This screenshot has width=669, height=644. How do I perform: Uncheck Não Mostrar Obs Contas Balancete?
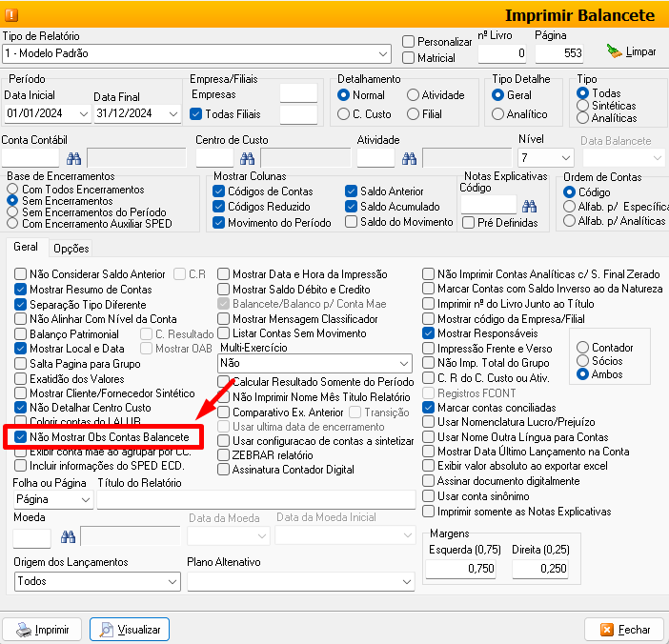(21, 436)
